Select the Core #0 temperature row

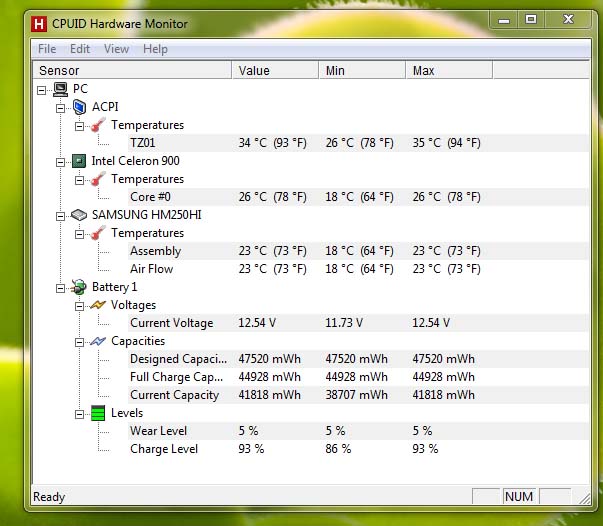pos(358,197)
